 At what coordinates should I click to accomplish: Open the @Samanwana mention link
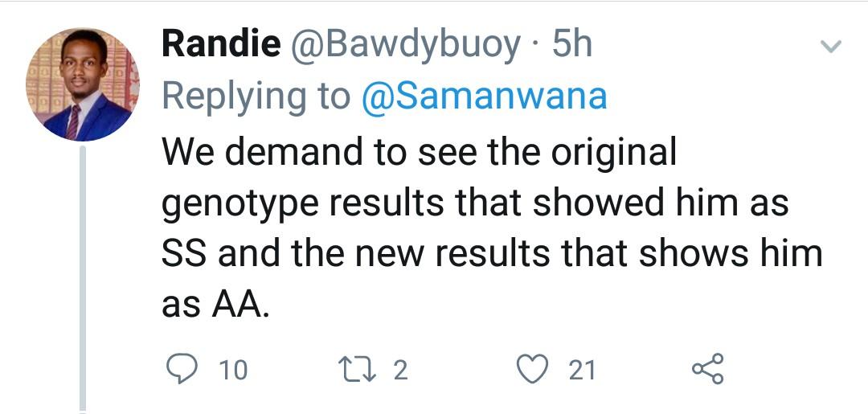[x=485, y=96]
